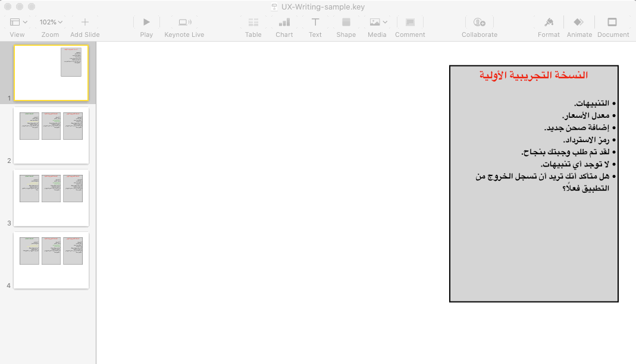Select slide 3 in the navigator
Viewport: 636px width, 364px height.
51,197
